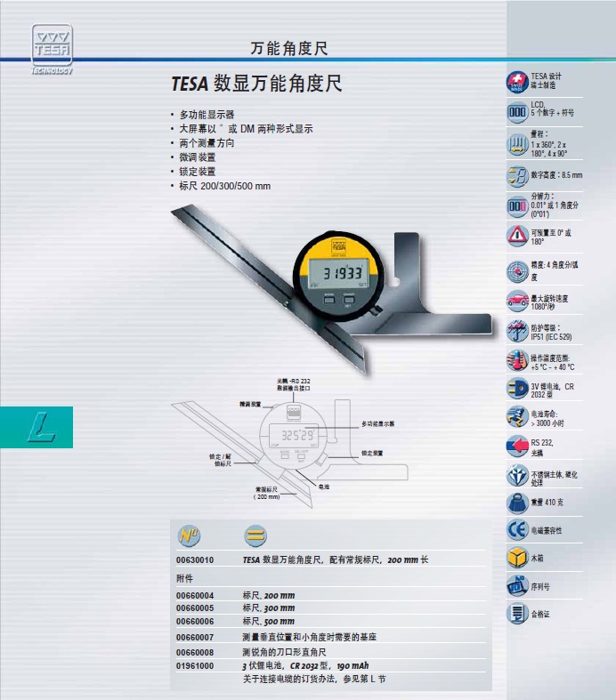Click the diagram label 光耦 -RS 232 数据输出接口
This screenshot has width=616, height=700.
pyautogui.click(x=293, y=384)
